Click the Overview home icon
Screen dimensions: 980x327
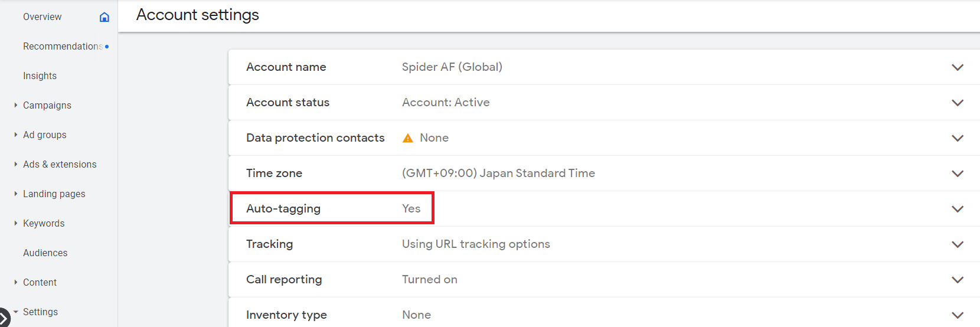104,17
